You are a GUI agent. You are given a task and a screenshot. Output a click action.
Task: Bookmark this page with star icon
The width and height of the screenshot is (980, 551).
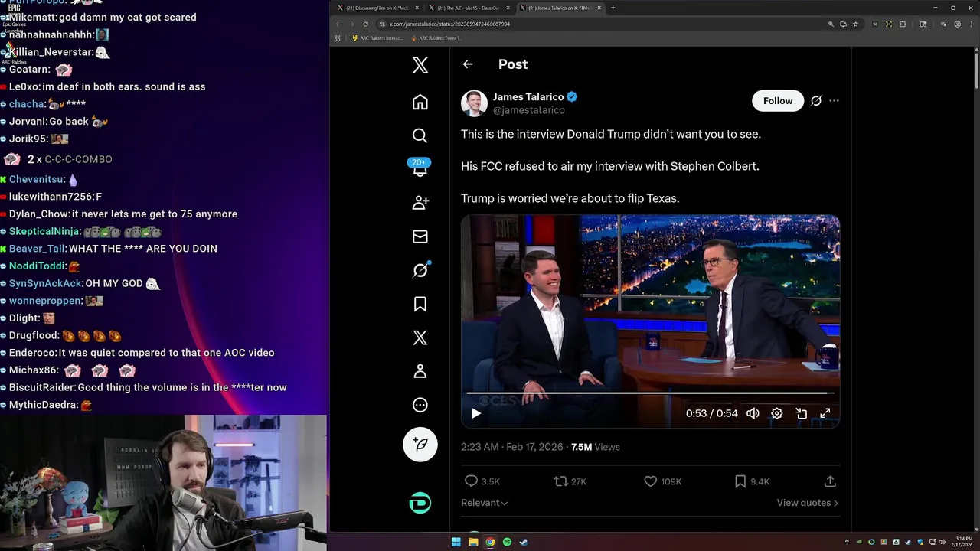pos(855,24)
